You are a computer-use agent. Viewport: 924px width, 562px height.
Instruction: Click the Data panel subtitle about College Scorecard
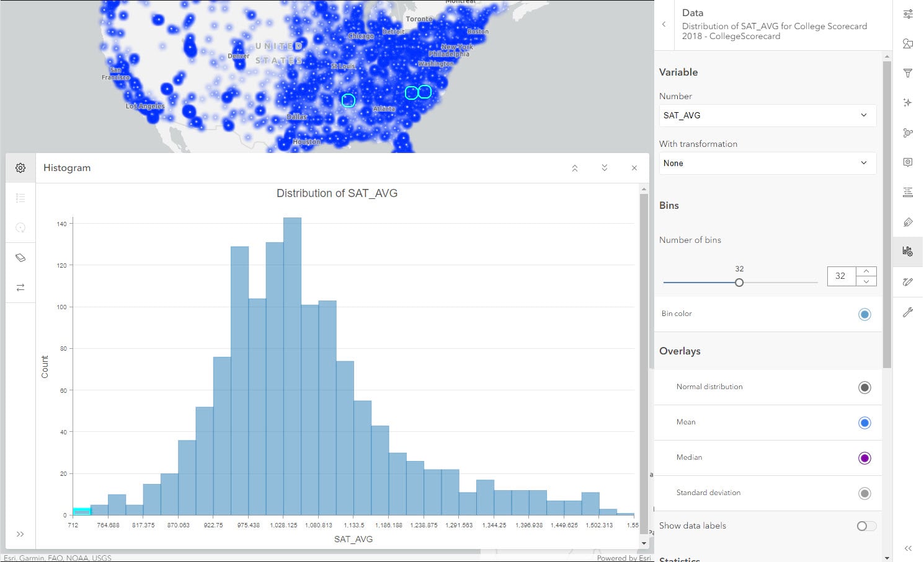coord(775,31)
